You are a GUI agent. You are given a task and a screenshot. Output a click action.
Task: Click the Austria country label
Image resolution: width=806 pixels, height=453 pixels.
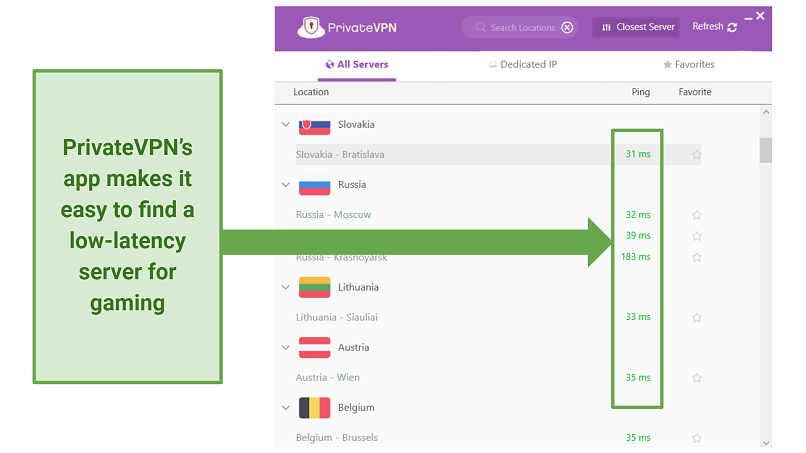[x=354, y=348]
